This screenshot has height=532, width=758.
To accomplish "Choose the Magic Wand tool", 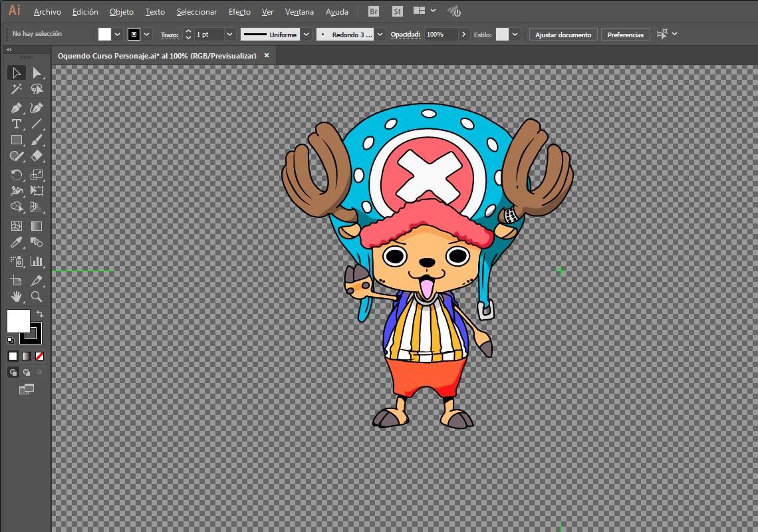I will coord(17,89).
